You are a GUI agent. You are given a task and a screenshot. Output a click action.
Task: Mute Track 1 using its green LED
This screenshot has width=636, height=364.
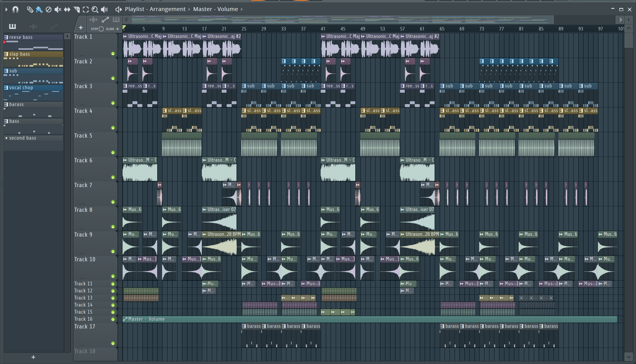tap(113, 53)
